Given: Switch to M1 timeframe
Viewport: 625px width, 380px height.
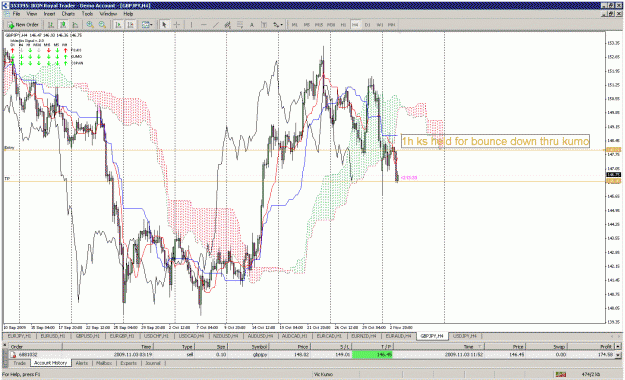Looking at the screenshot, I should pyautogui.click(x=295, y=25).
